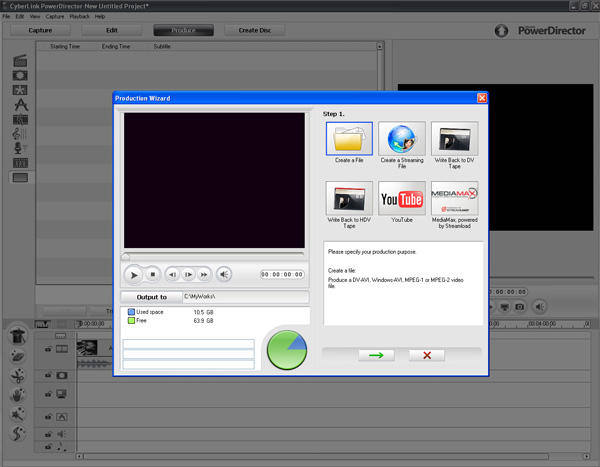This screenshot has width=600, height=467.
Task: Open the Media Room clapperboard icon
Action: [20, 60]
